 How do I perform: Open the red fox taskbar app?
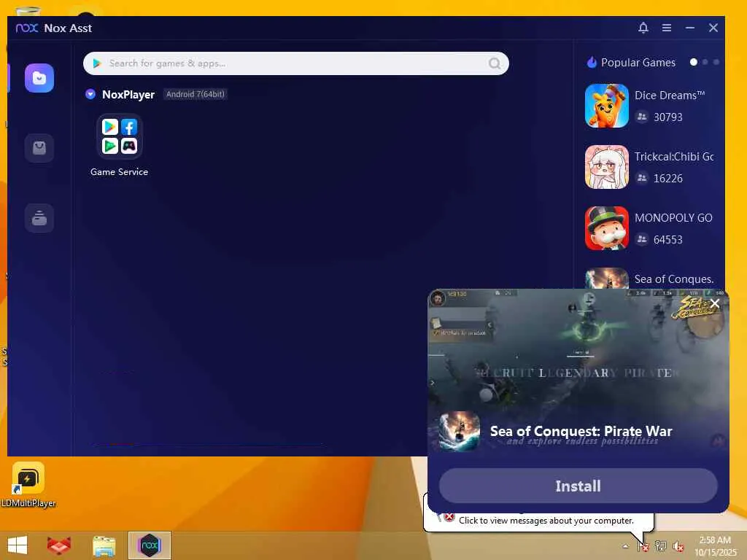coord(59,545)
